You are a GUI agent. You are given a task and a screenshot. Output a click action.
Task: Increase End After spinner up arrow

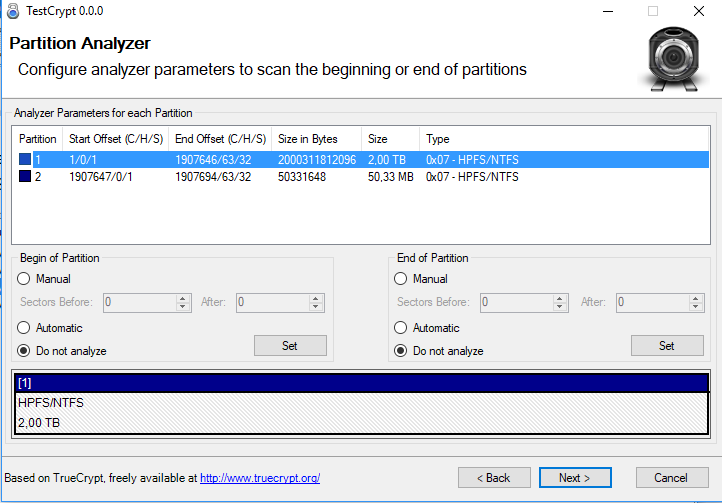(695, 298)
